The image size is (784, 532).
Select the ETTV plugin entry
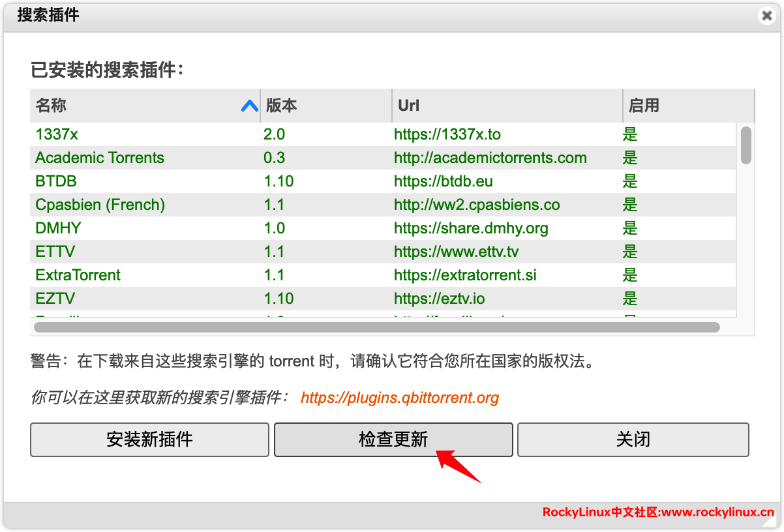point(55,252)
